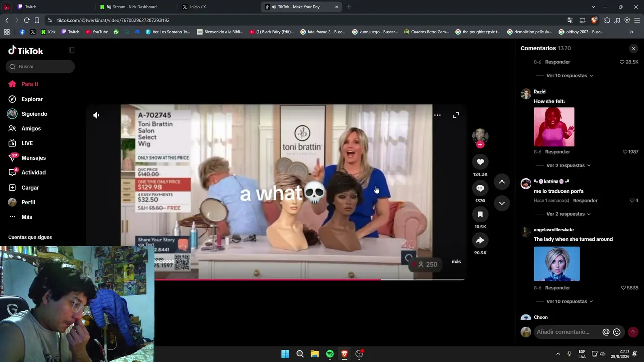The width and height of the screenshot is (644, 362).
Task: Click the comment bubble icon beside the video
Action: (x=480, y=188)
